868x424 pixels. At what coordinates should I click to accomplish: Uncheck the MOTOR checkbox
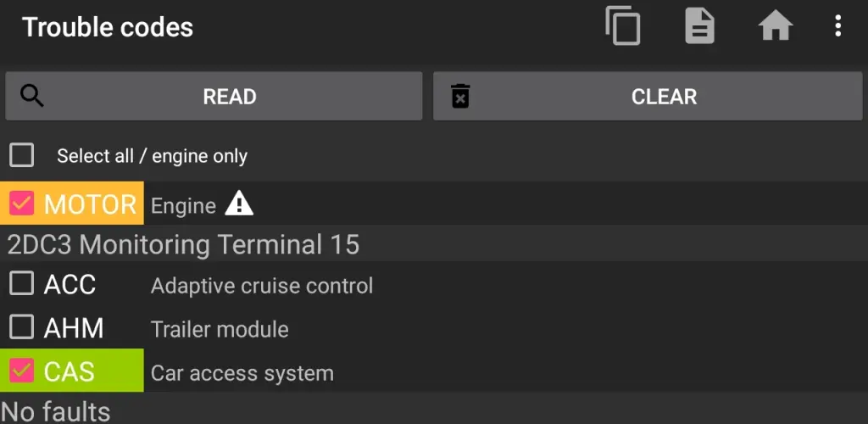coord(21,204)
